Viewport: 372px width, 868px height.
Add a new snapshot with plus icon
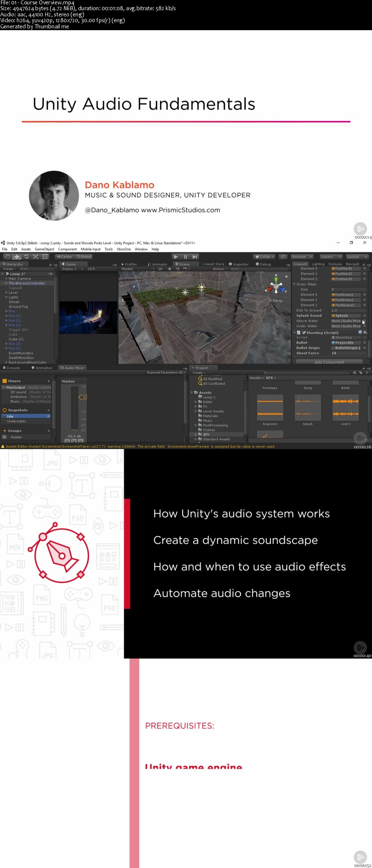[x=49, y=410]
